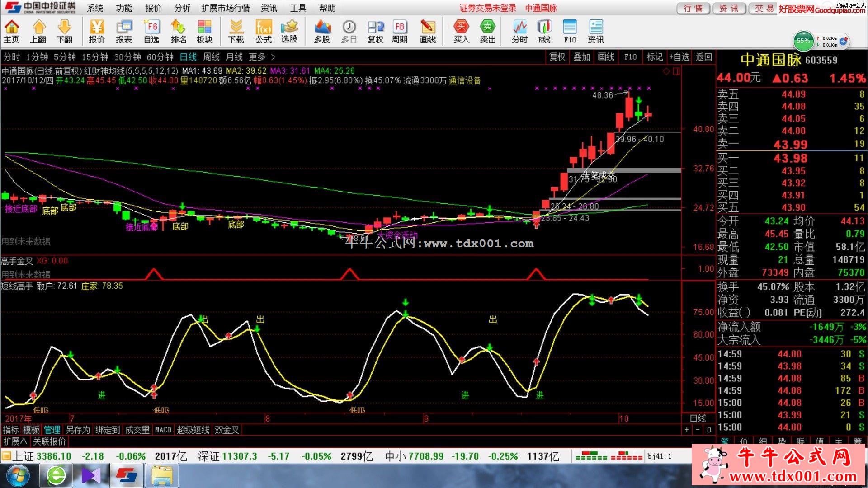The height and width of the screenshot is (488, 868).
Task: Click the 买入 buy icon
Action: tap(461, 32)
